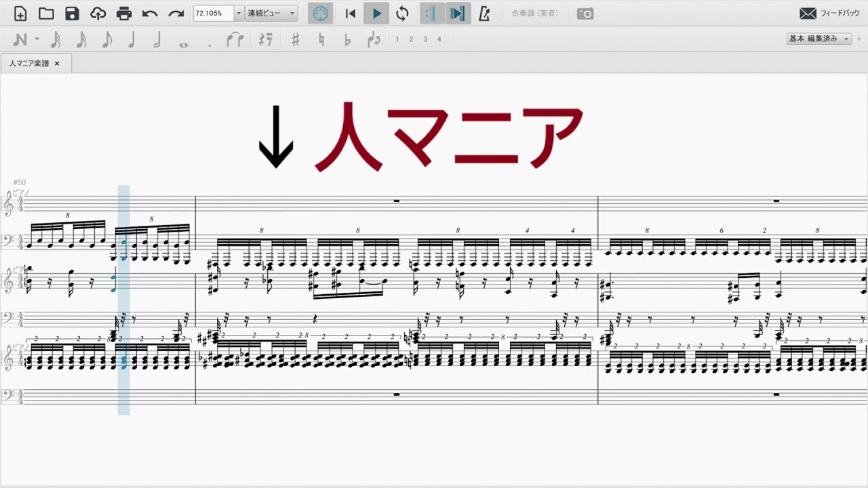Image resolution: width=868 pixels, height=488 pixels.
Task: Select the quarter note duration
Action: tap(132, 40)
